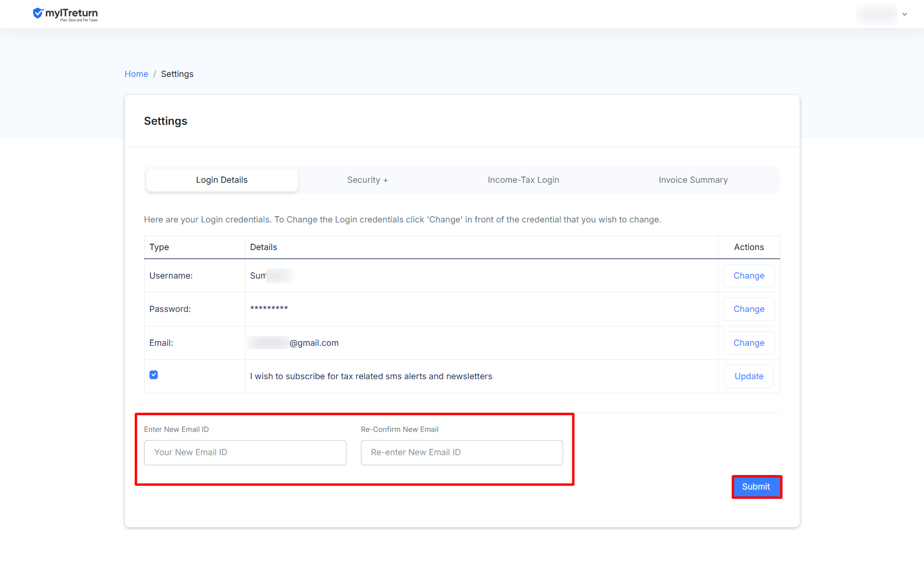
Task: Click the Settings breadcrumb text
Action: 177,74
